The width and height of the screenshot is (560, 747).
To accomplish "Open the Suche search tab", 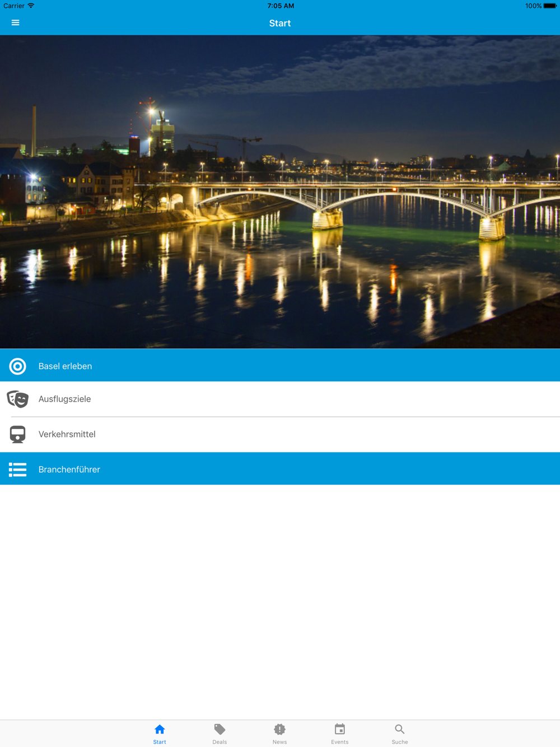I will coord(400,734).
